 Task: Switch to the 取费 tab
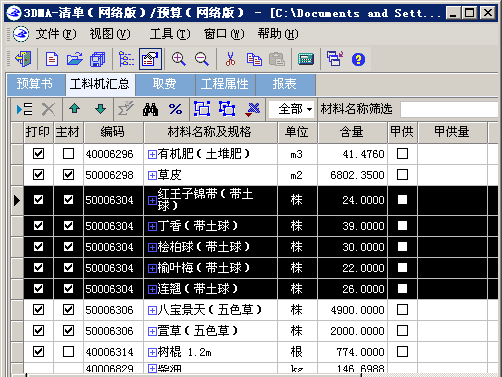[165, 84]
